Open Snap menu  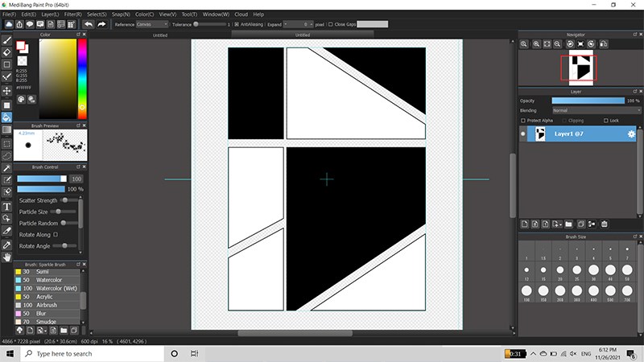pyautogui.click(x=121, y=14)
